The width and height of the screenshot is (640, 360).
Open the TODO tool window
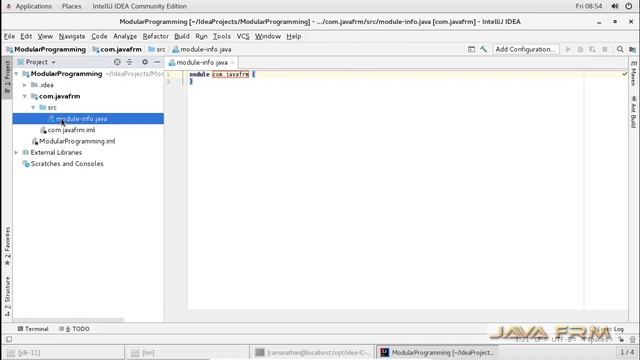pos(74,329)
